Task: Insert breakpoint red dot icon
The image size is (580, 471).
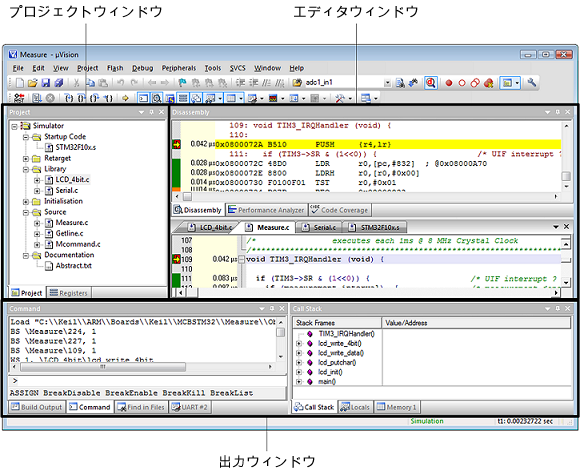Action: (x=449, y=83)
